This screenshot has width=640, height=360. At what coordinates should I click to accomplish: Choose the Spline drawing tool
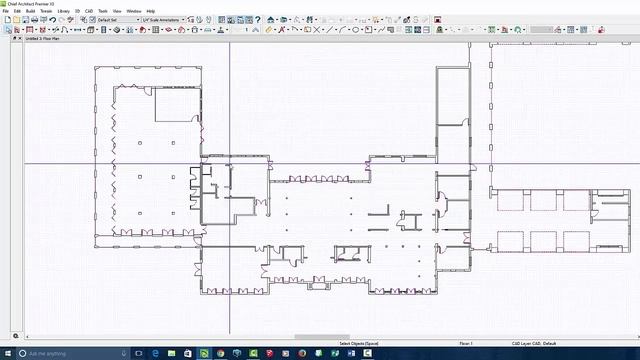(x=381, y=30)
